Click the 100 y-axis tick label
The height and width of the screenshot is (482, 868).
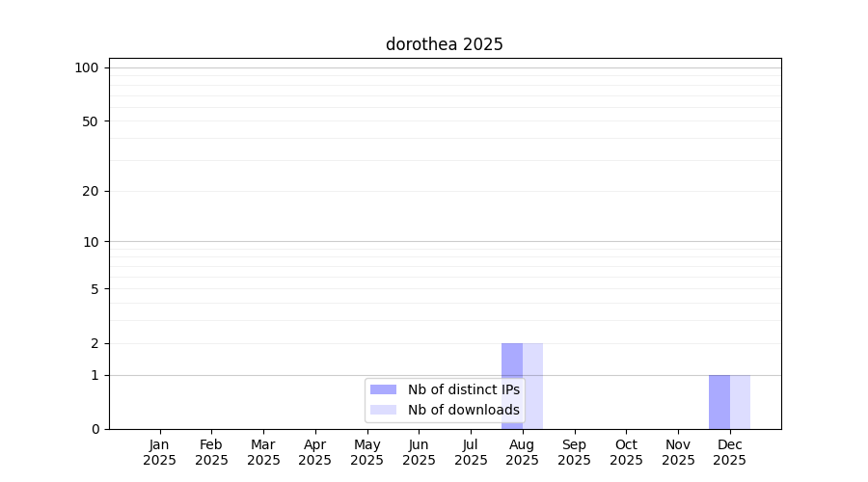coord(87,68)
